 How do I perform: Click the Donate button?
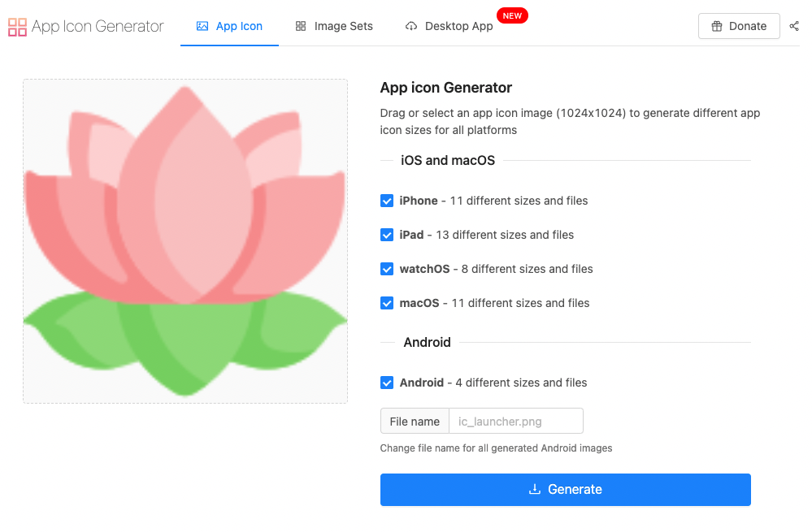pyautogui.click(x=739, y=26)
